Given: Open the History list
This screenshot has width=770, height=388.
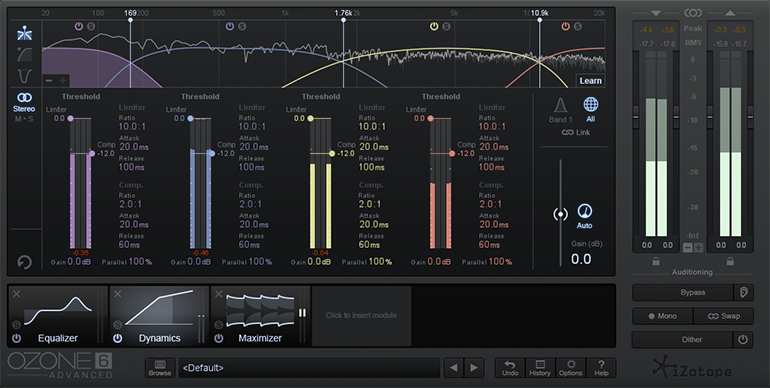Looking at the screenshot, I should (x=540, y=367).
